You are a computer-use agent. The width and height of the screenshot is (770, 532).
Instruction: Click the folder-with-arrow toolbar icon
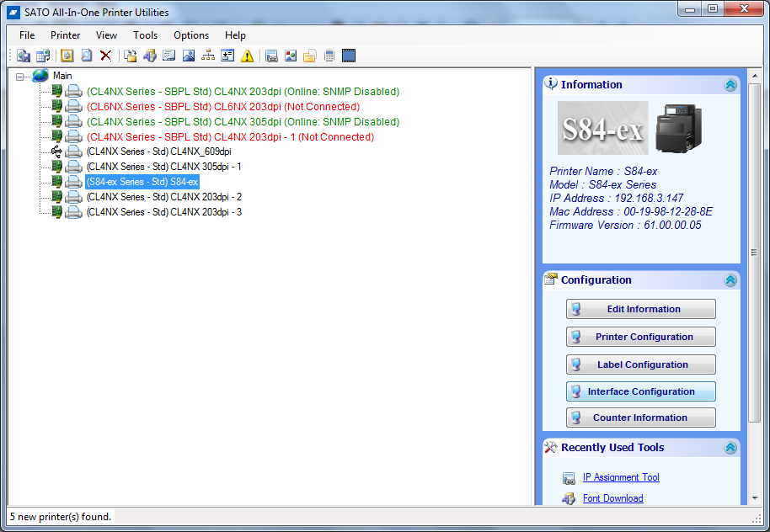pyautogui.click(x=130, y=56)
